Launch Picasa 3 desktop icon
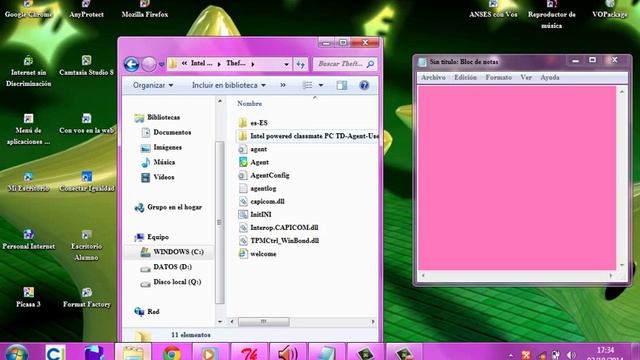The height and width of the screenshot is (360, 640). [28, 298]
